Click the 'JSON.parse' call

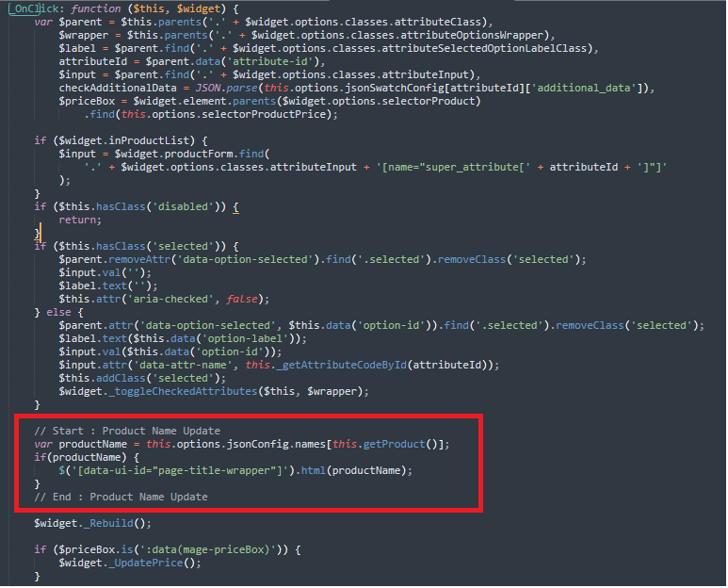[x=226, y=88]
